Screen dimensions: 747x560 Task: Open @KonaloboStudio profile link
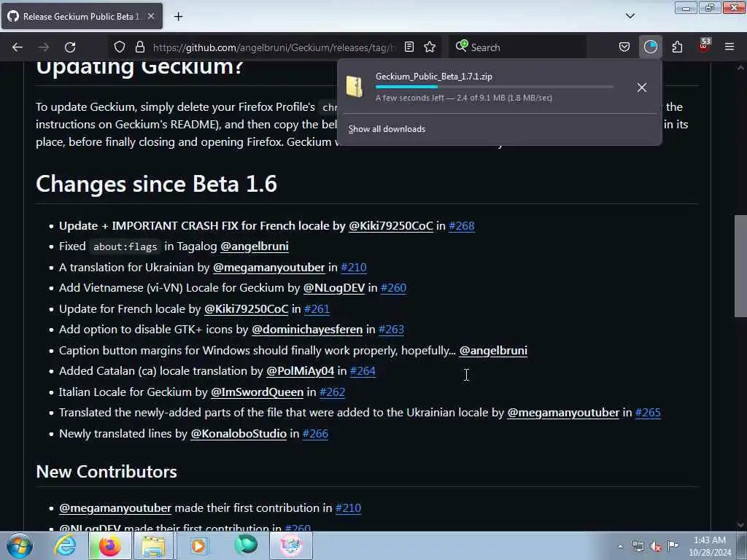pos(239,433)
